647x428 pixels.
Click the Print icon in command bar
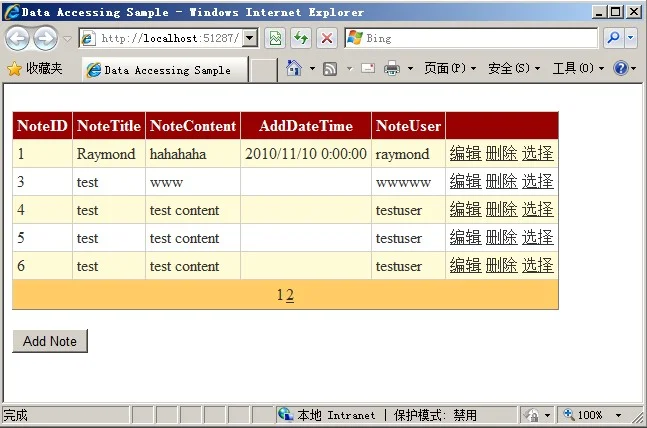(392, 68)
